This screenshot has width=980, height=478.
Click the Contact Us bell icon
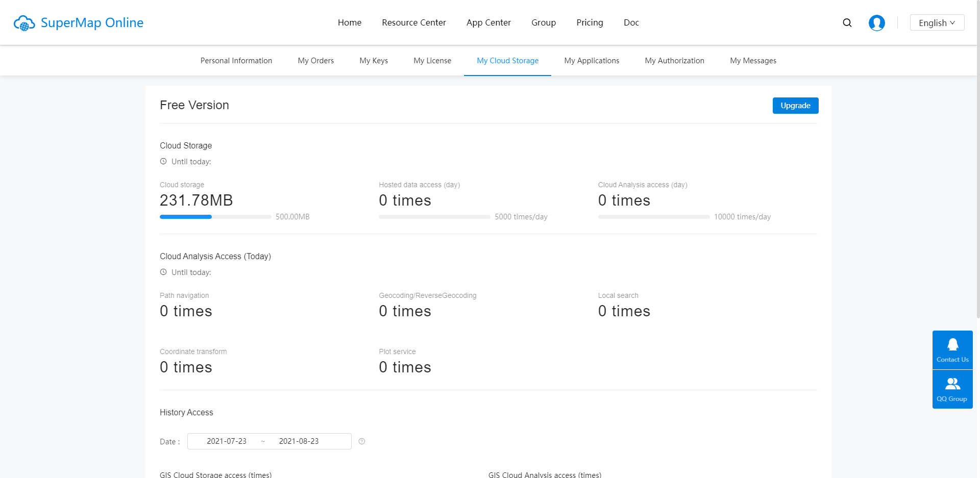point(952,345)
